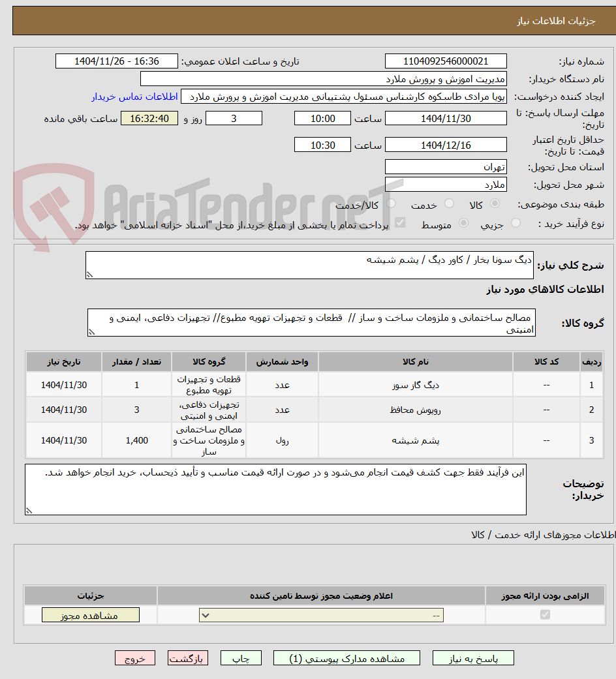Click the پاسخ به نیاز button
Image resolution: width=616 pixels, height=679 pixels.
pyautogui.click(x=473, y=658)
